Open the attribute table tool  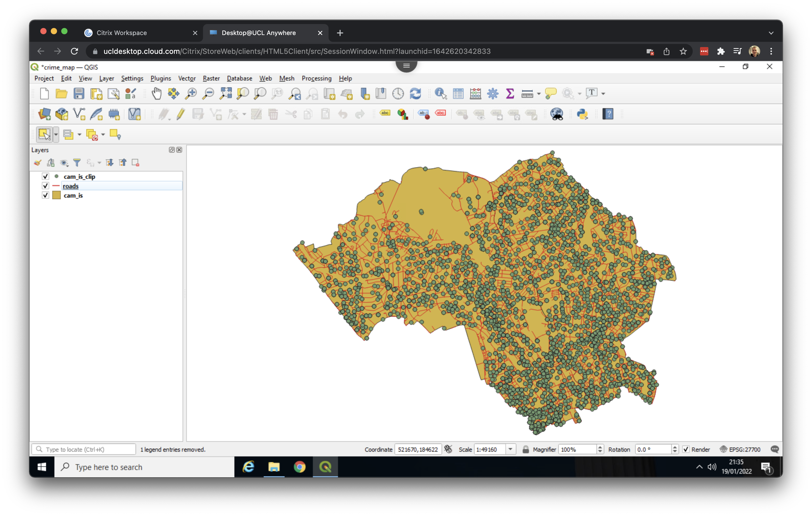(x=458, y=94)
